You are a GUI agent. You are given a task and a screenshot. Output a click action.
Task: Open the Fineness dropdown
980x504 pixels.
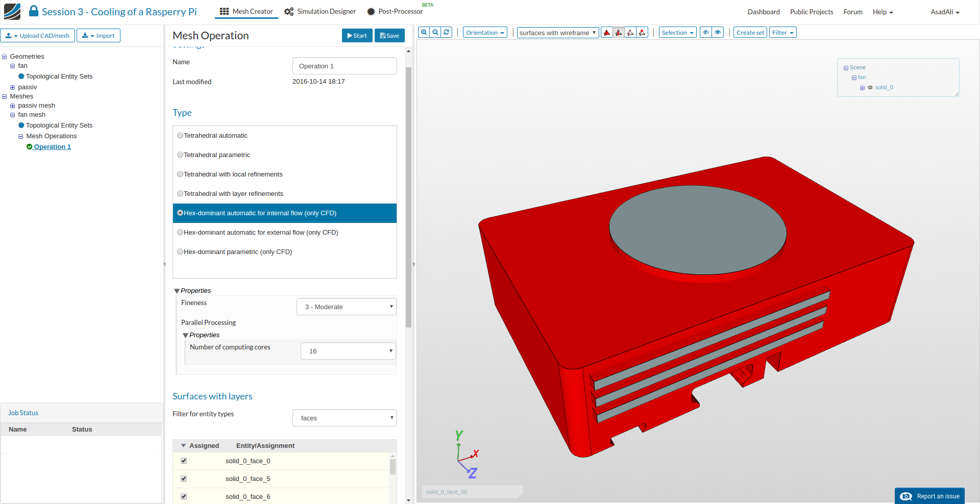pos(346,307)
